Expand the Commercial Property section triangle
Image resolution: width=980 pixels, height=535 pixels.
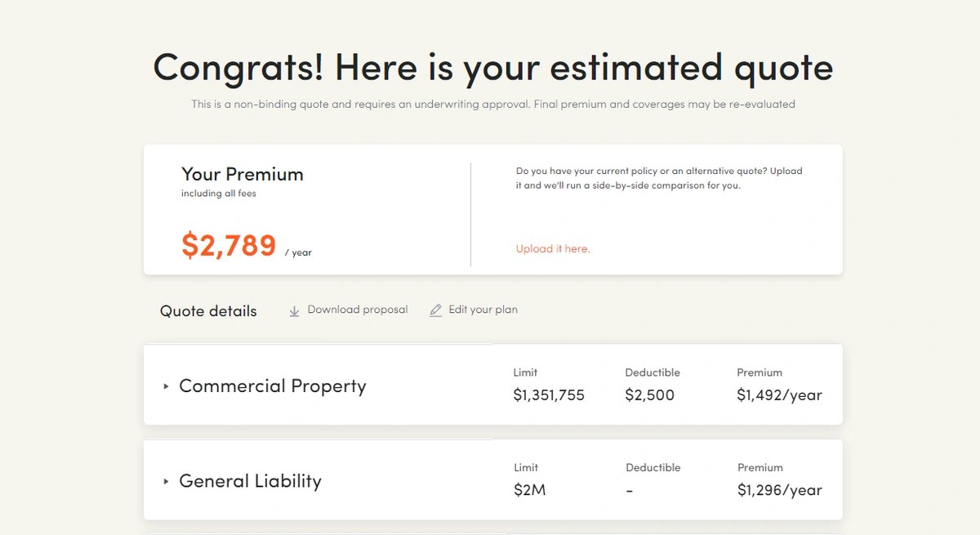[166, 386]
